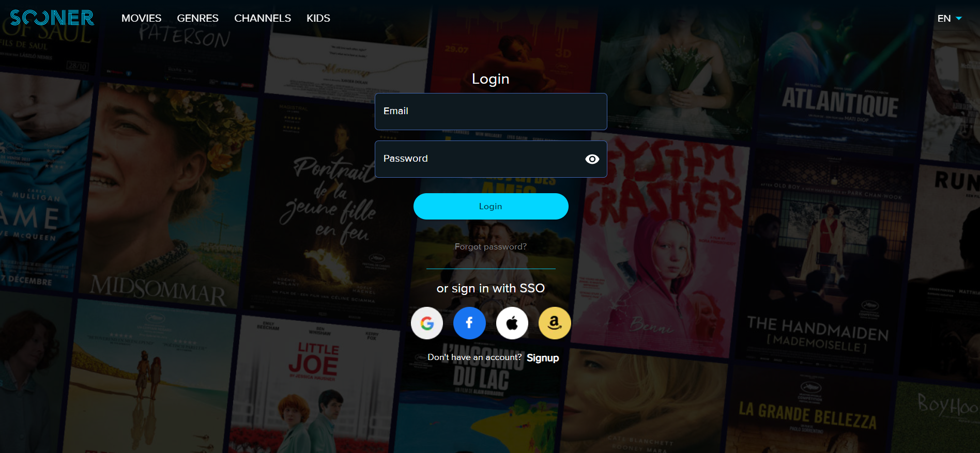The height and width of the screenshot is (453, 980).
Task: Sign in with Google icon
Action: click(x=427, y=323)
